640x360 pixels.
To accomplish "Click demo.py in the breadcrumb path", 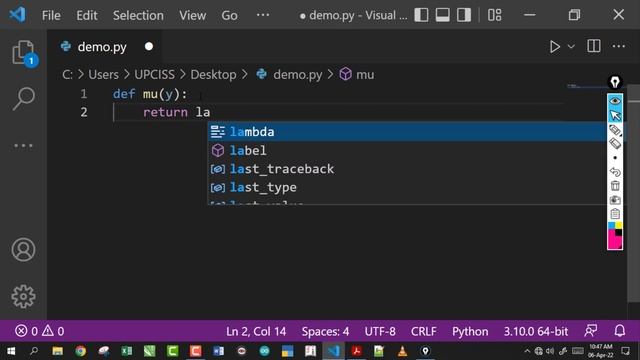I will click(x=298, y=75).
